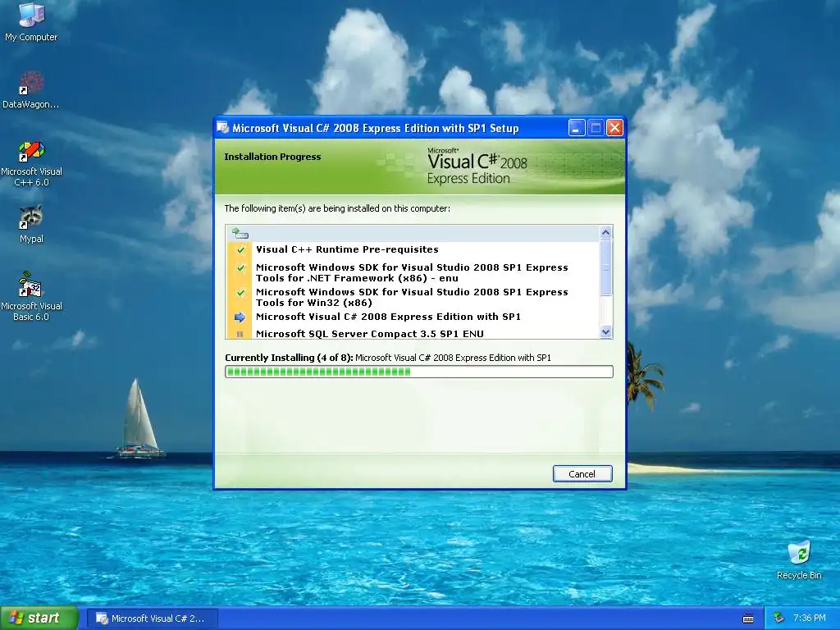
Task: Select the DataWagon desktop shortcut
Action: point(31,89)
